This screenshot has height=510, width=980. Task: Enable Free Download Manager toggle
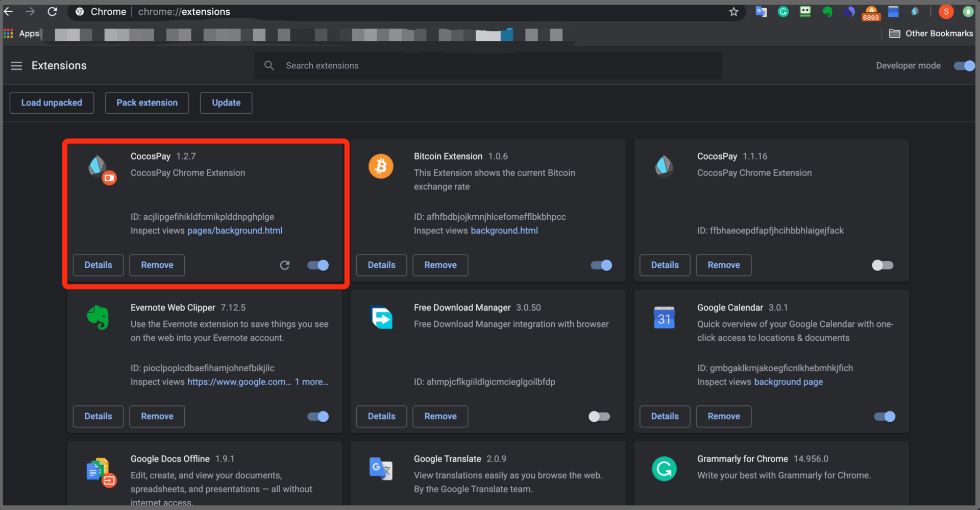[x=599, y=417]
